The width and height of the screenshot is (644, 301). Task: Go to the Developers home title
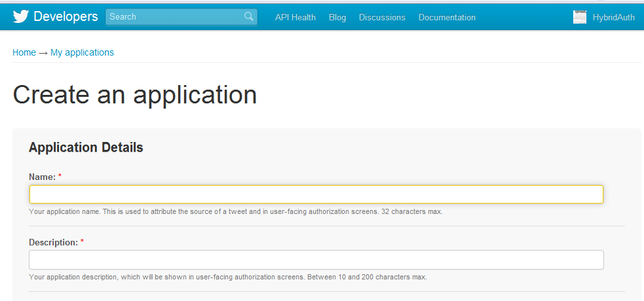tap(66, 17)
